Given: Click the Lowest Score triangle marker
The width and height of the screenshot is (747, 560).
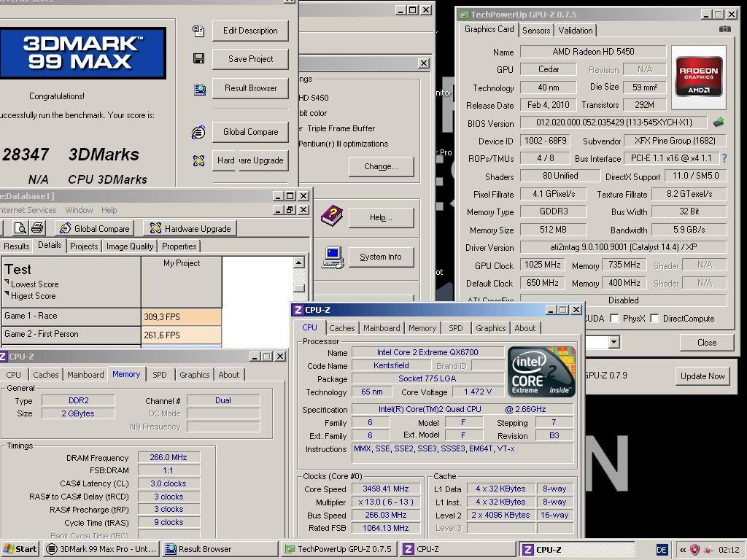Looking at the screenshot, I should pyautogui.click(x=7, y=282).
